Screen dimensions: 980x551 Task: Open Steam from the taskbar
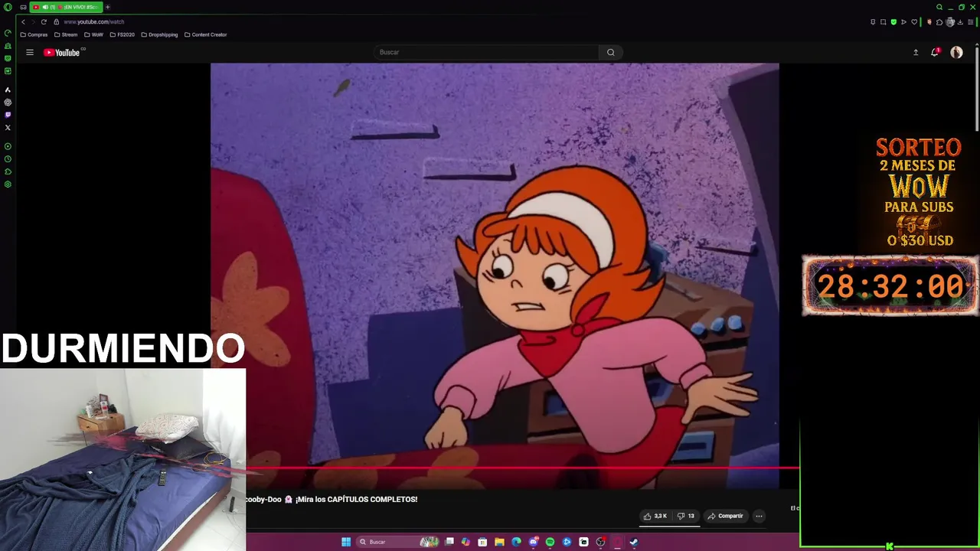634,542
